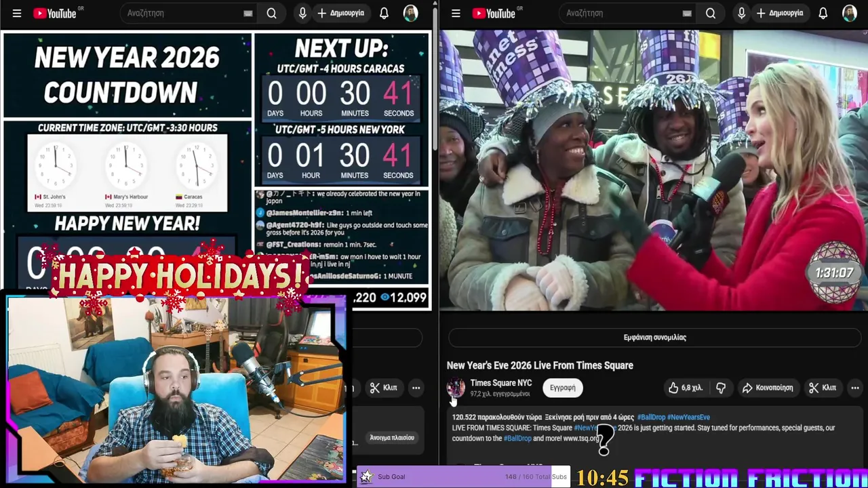Click Sub Goal progress bar
Viewport: 868px width, 488px height.
coord(463,476)
